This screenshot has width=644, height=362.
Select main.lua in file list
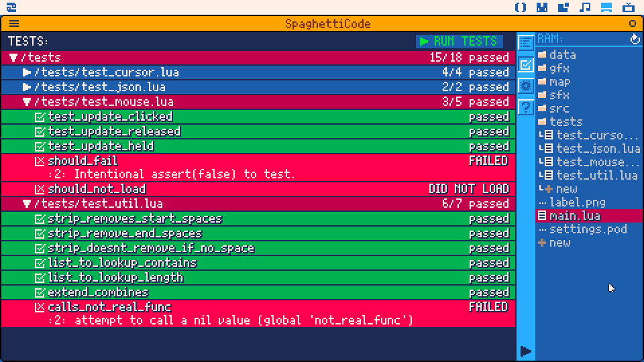pos(574,216)
